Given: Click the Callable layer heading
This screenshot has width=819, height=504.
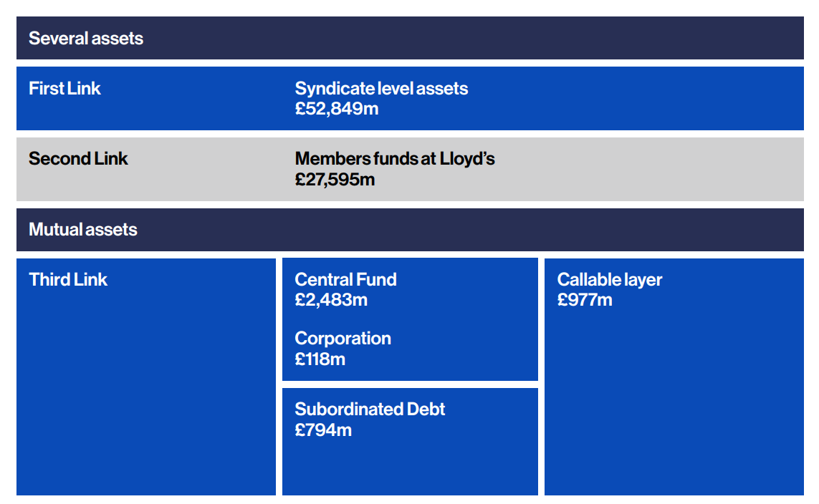Looking at the screenshot, I should click(x=610, y=280).
